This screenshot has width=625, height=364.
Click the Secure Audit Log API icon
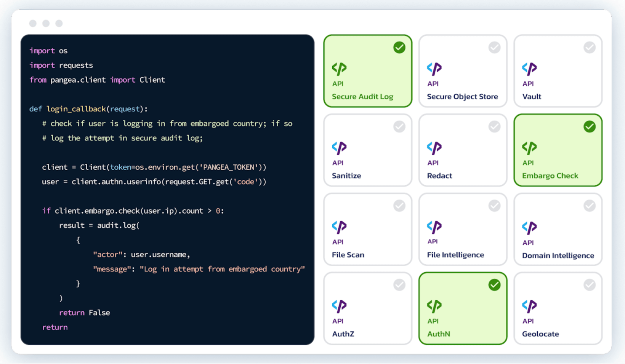(339, 69)
